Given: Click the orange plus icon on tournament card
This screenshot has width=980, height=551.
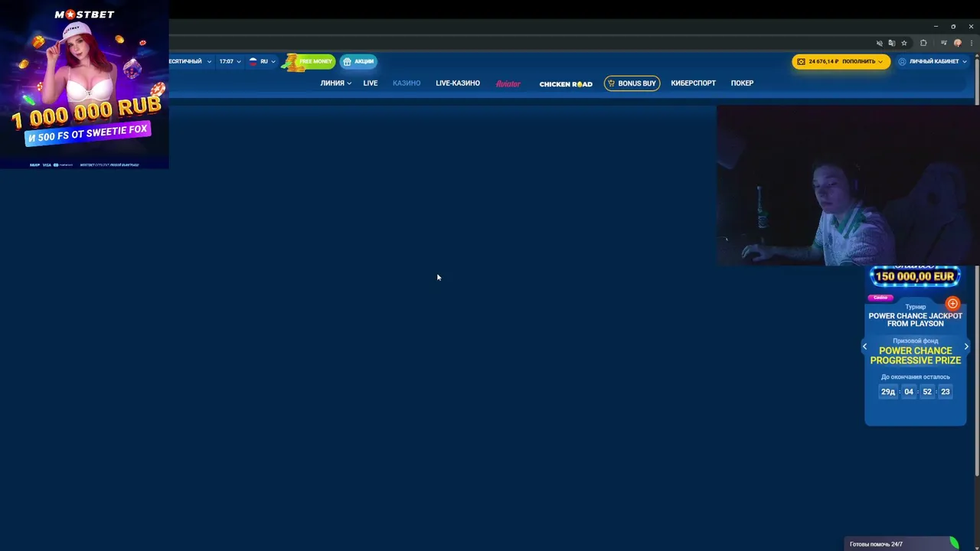Looking at the screenshot, I should [952, 304].
